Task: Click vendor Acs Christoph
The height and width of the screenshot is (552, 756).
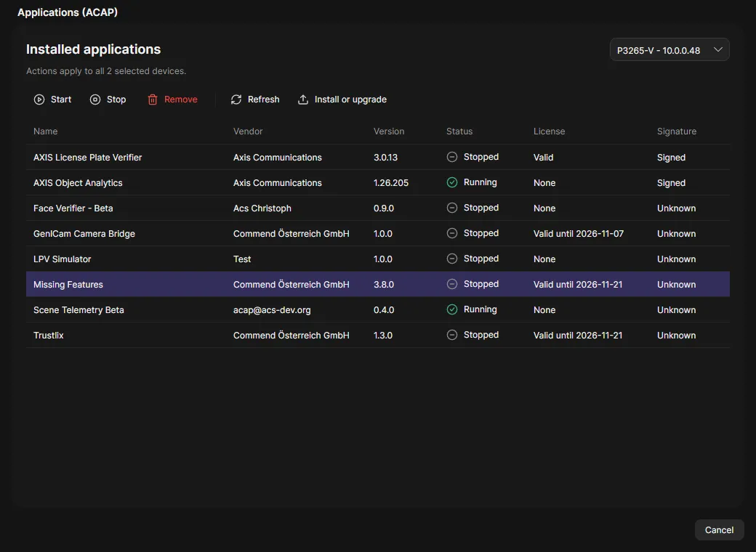Action: point(262,208)
